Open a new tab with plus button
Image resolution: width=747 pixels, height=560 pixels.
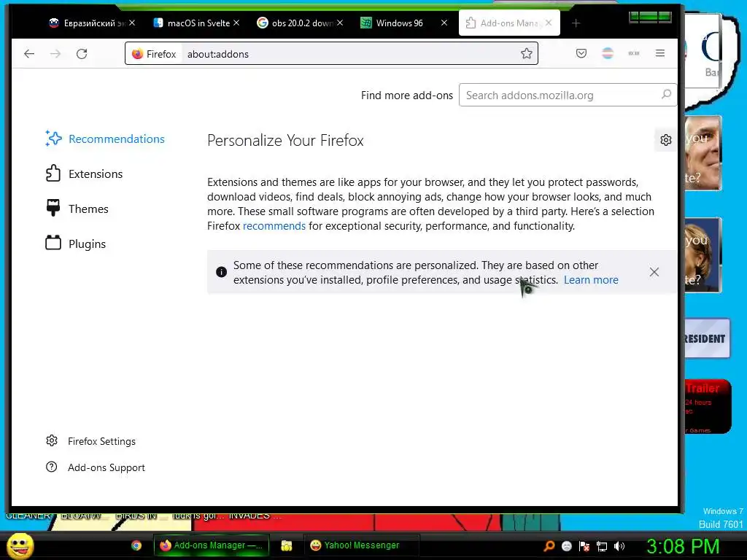[x=576, y=23]
